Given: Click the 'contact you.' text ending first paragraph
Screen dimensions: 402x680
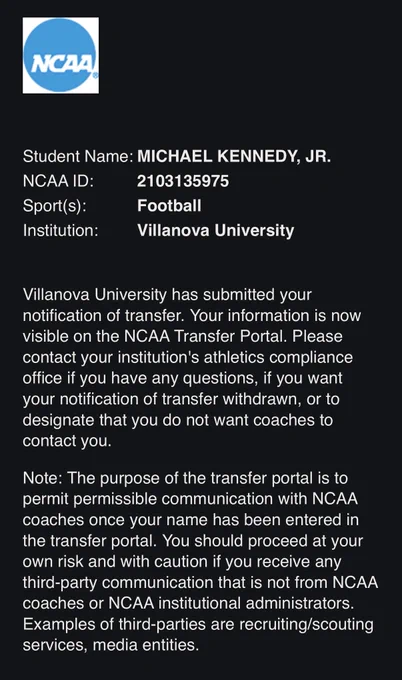Looking at the screenshot, I should [67, 441].
